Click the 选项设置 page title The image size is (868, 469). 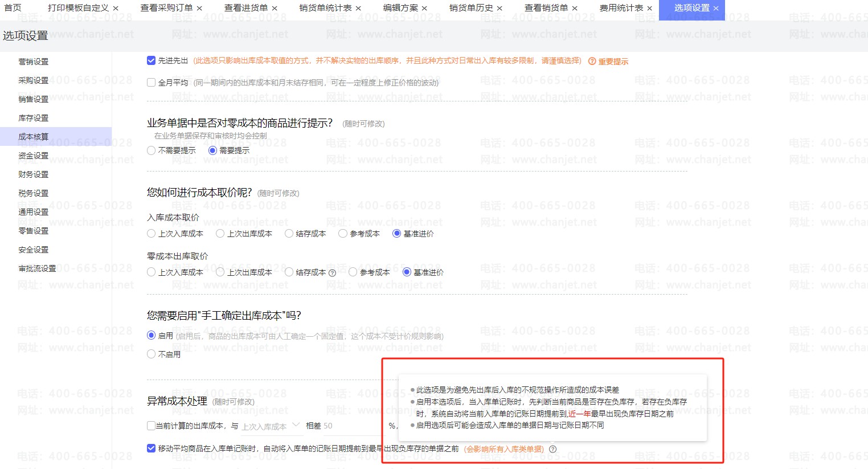coord(26,36)
